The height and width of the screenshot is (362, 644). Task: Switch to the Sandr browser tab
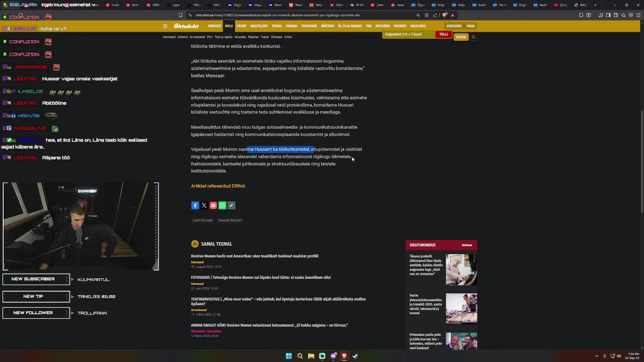(398, 5)
